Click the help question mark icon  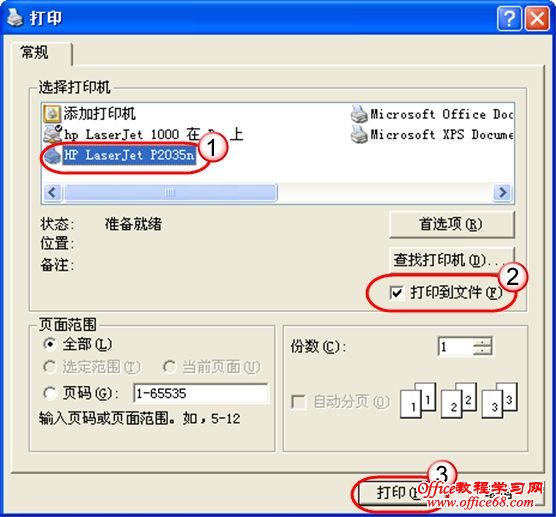pyautogui.click(x=509, y=18)
